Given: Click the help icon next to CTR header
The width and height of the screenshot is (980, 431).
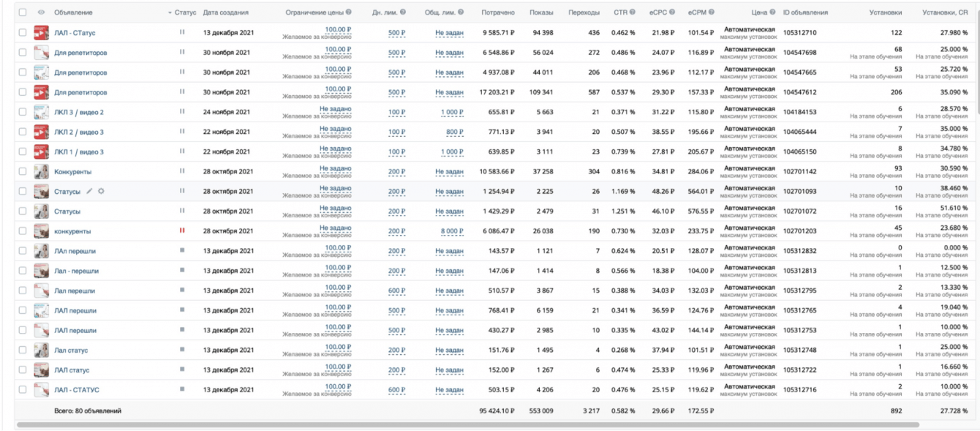Looking at the screenshot, I should click(633, 12).
